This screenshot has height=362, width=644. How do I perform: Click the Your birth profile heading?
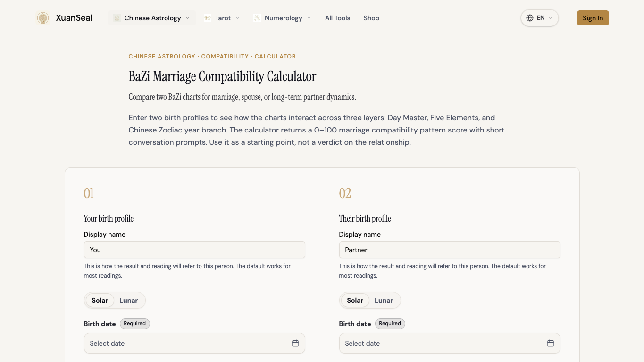(109, 218)
